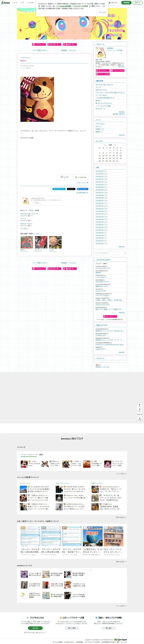Open ピグ in the top navigation

[23, 3]
